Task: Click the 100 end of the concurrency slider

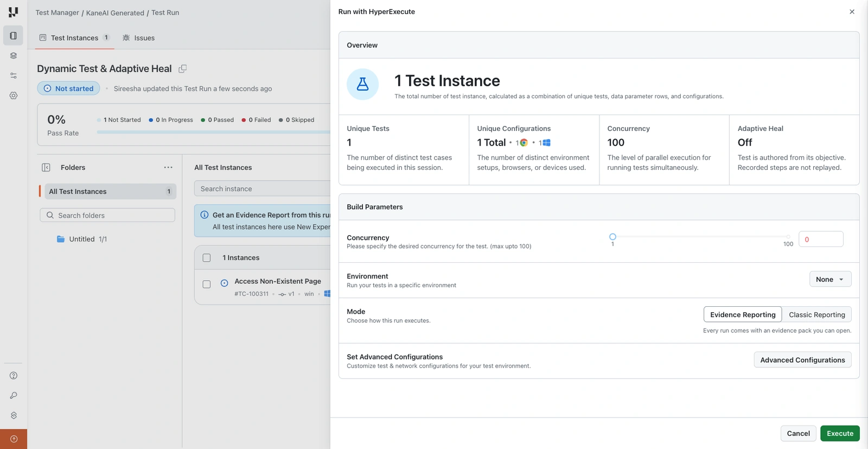Action: (x=788, y=237)
